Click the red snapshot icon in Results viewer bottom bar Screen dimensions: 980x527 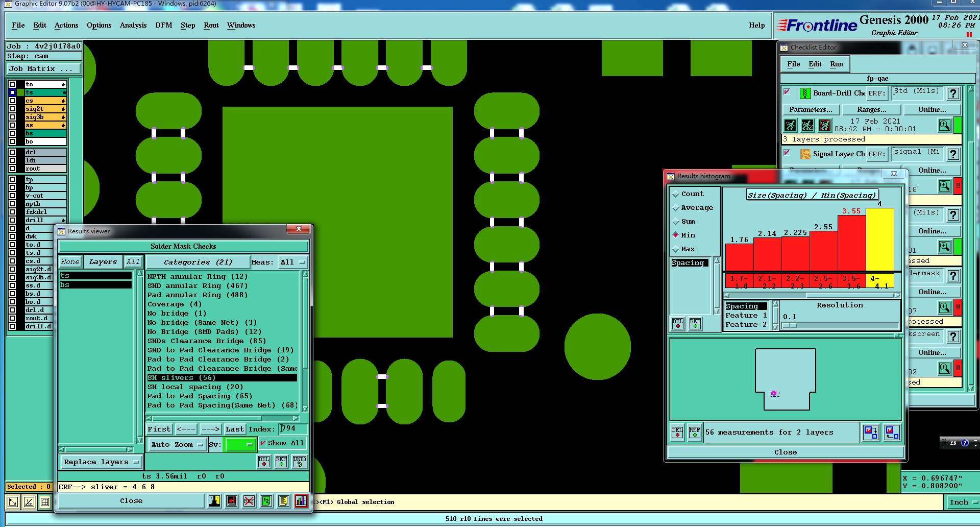click(232, 501)
